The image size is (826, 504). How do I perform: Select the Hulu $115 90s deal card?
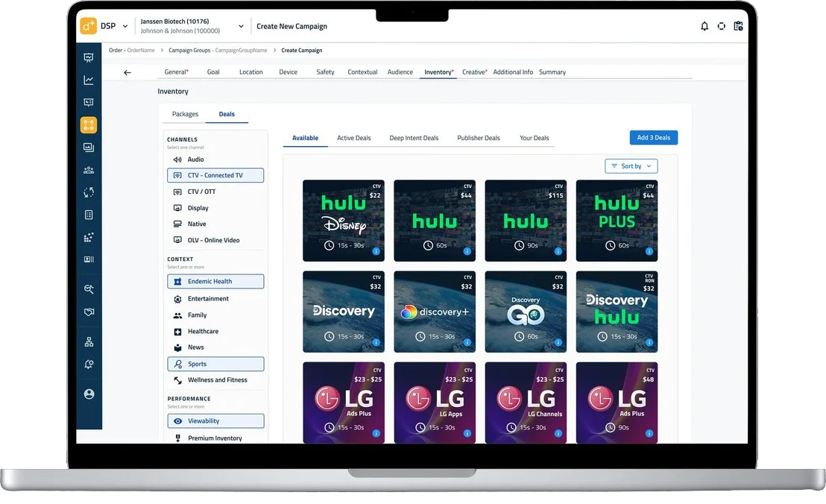526,221
